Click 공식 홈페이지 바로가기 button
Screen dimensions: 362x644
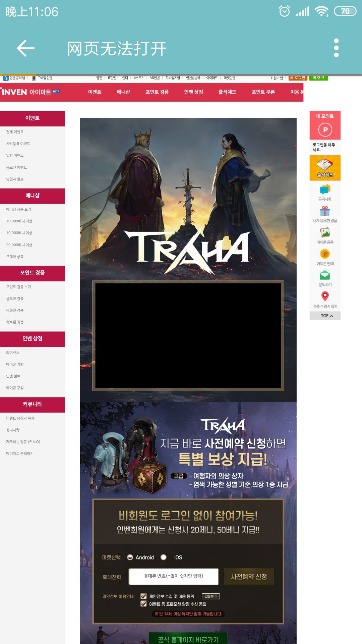click(x=188, y=639)
